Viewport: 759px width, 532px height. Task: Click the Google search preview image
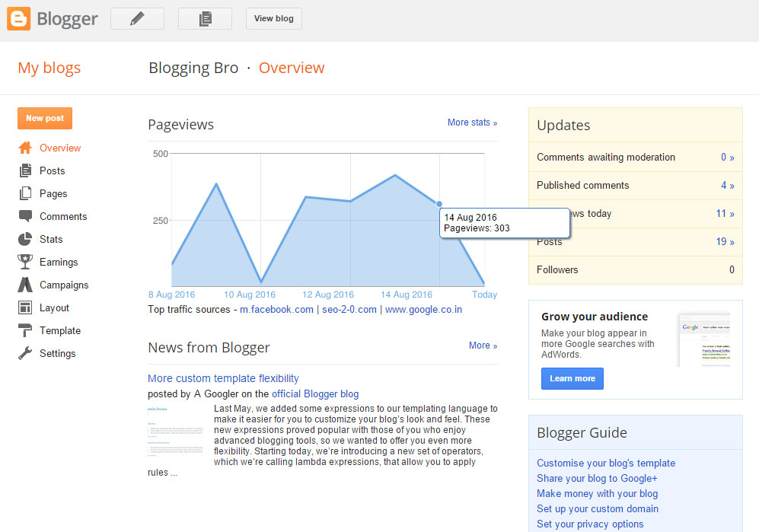click(x=704, y=339)
